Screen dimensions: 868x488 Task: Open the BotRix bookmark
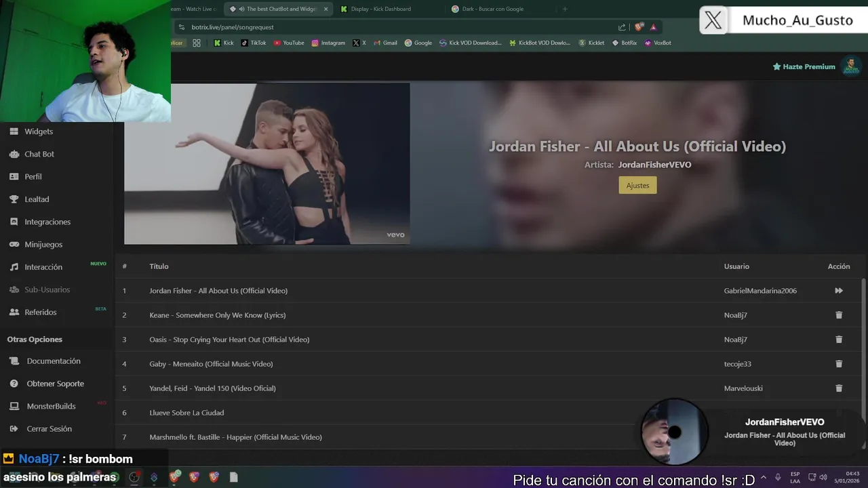pyautogui.click(x=625, y=43)
